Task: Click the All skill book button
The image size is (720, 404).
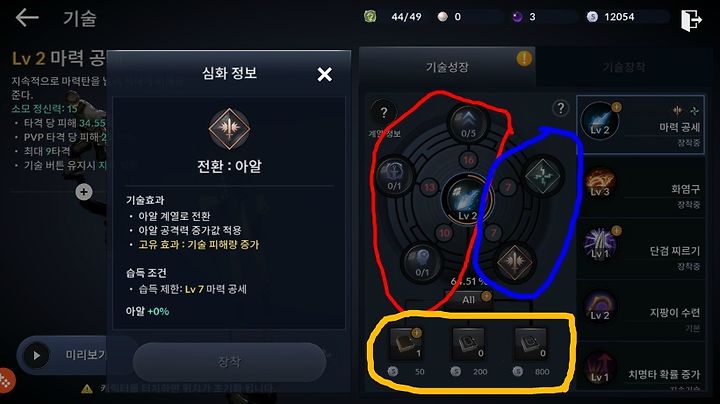Action: click(x=468, y=299)
